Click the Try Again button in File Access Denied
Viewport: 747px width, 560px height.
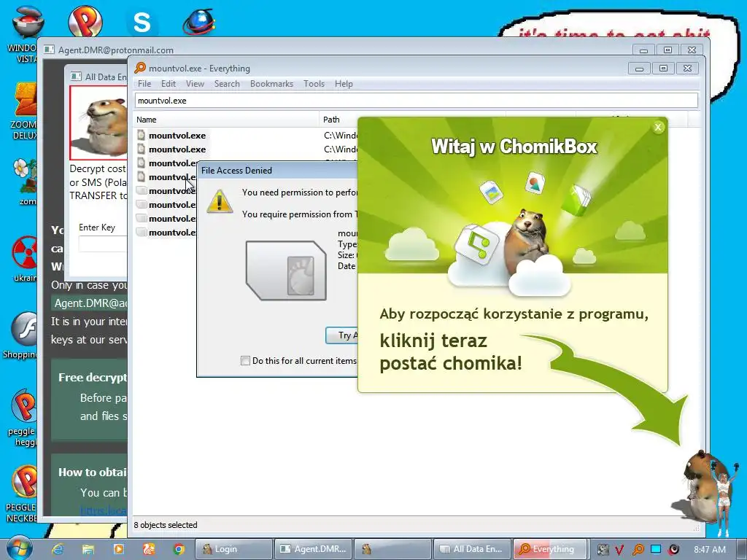click(342, 335)
